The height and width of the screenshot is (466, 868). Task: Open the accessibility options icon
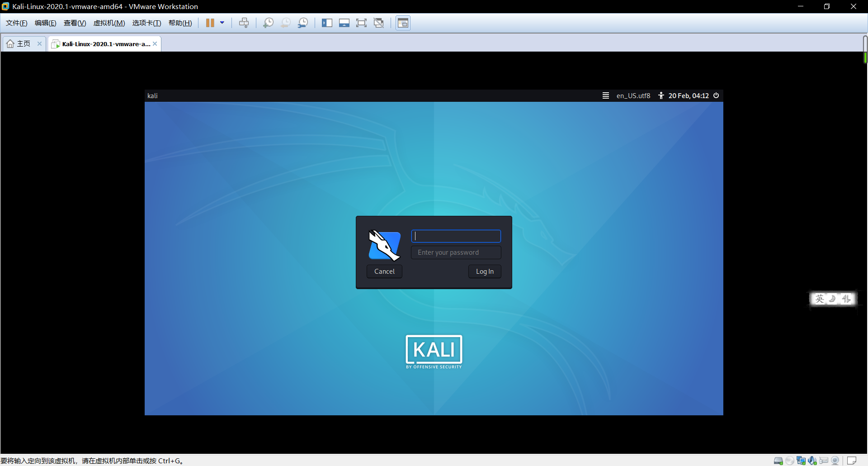[661, 95]
